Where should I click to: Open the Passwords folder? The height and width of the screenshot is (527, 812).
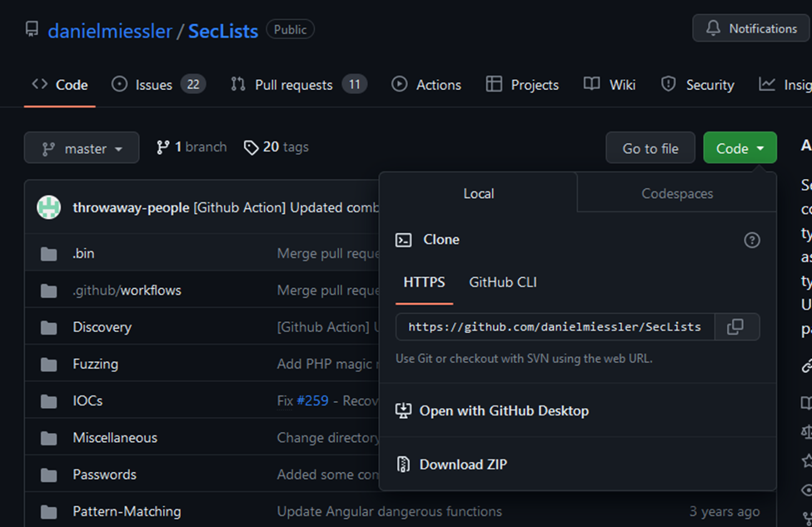coord(105,475)
